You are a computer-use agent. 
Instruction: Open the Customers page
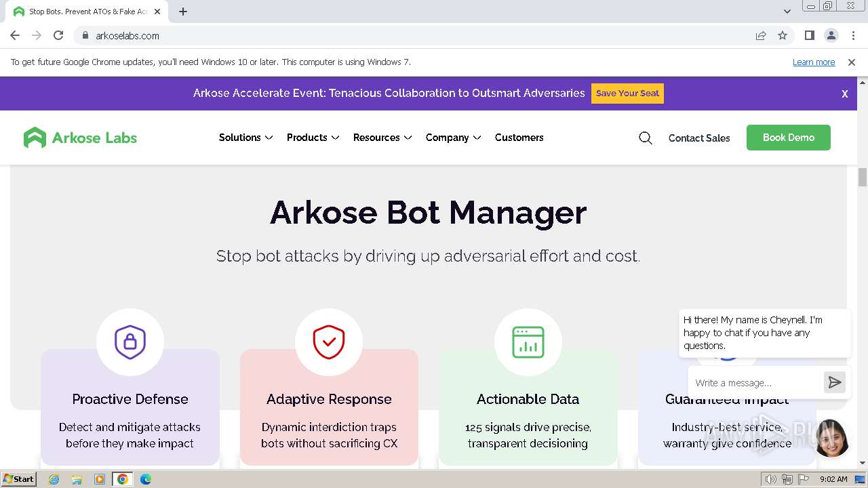[x=519, y=138]
